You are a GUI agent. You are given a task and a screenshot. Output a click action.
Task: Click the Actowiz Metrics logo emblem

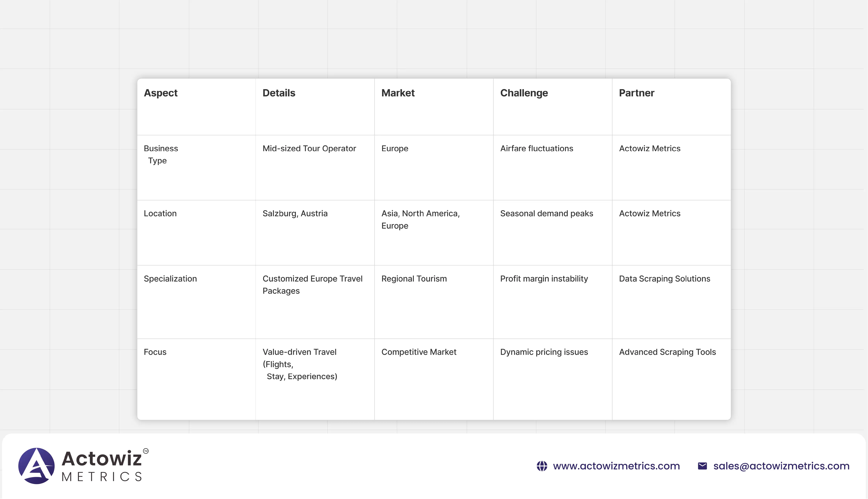pos(36,466)
